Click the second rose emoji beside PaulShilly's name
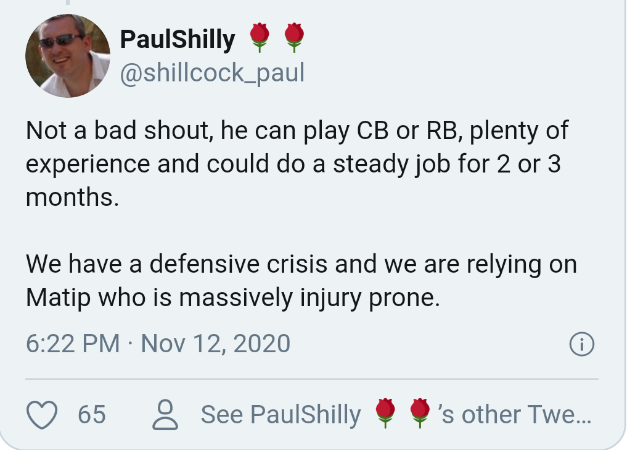 293,39
